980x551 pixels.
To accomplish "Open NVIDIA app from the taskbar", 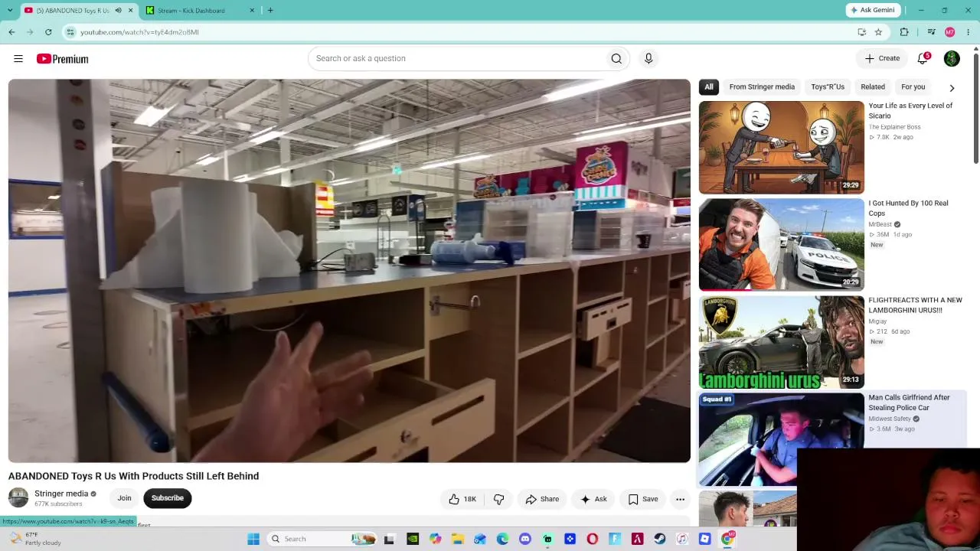I will click(413, 539).
